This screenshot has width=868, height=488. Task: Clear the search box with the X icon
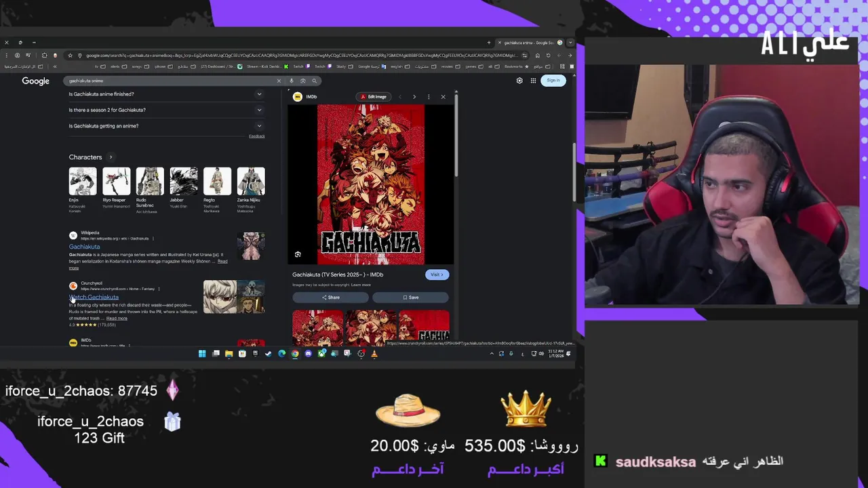(x=278, y=81)
